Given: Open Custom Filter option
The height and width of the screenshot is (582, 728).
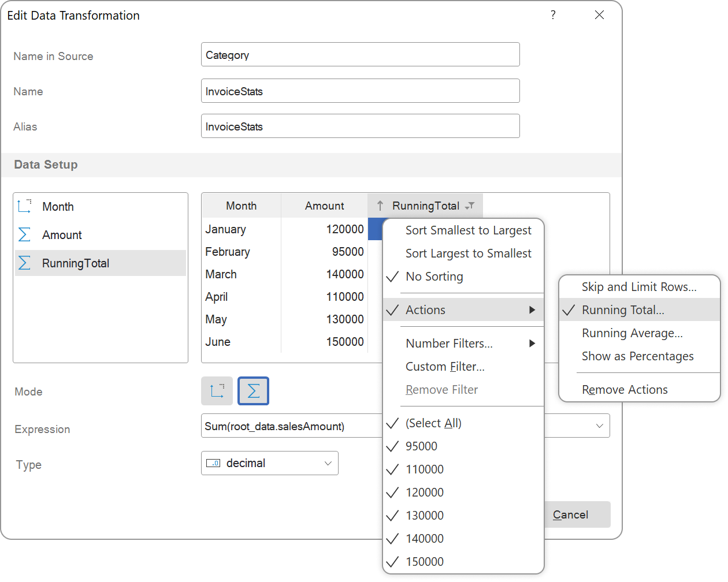Looking at the screenshot, I should (x=463, y=367).
